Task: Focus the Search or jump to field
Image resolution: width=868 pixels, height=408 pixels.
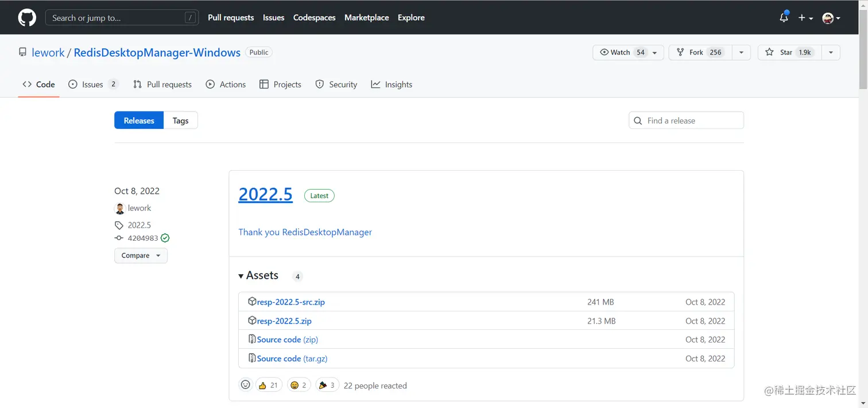Action: [x=122, y=18]
